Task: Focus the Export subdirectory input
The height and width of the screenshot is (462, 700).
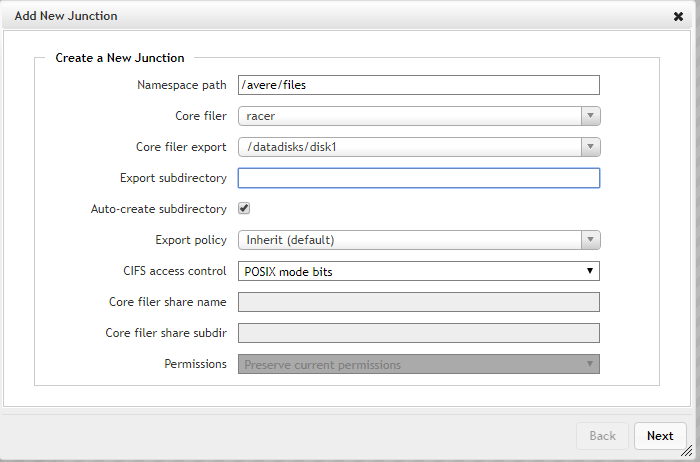Action: [418, 178]
